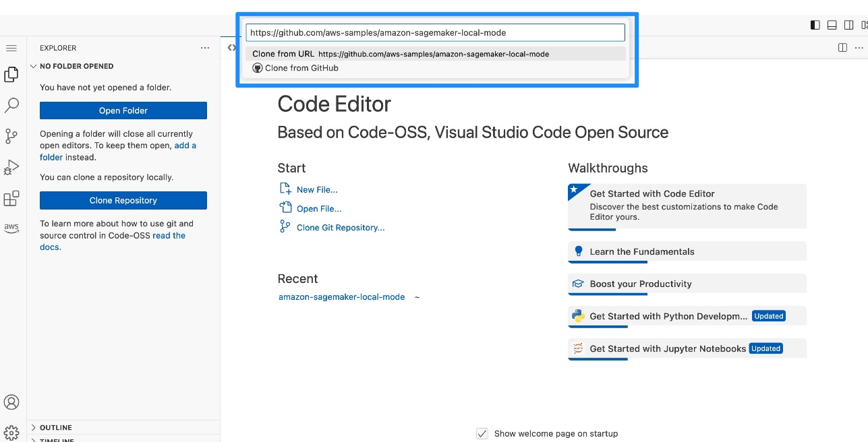Click the Clone Repository button

pyautogui.click(x=123, y=200)
